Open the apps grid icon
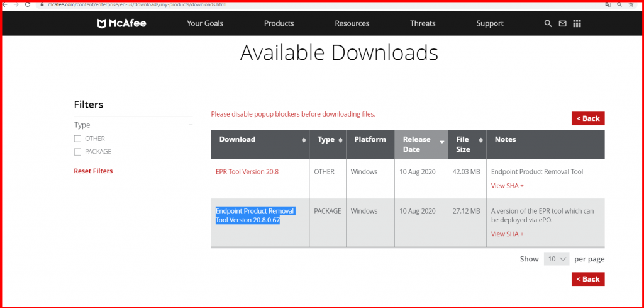Image resolution: width=644 pixels, height=308 pixels. click(x=577, y=23)
